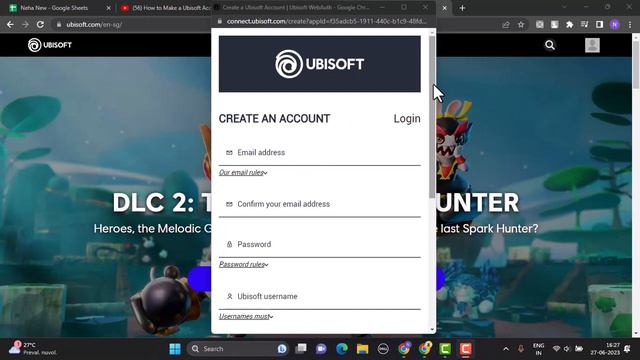Switch to the 'How to Make a Ubisoft' YouTube tab
Viewport: 640px width, 360px height.
pyautogui.click(x=167, y=8)
